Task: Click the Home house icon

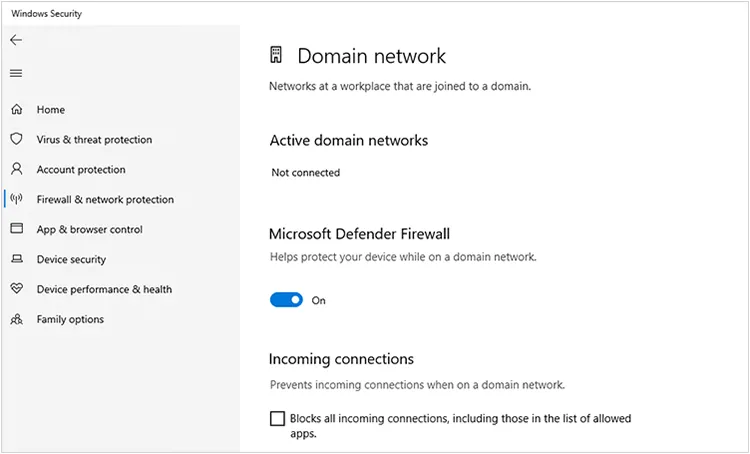Action: (x=16, y=110)
